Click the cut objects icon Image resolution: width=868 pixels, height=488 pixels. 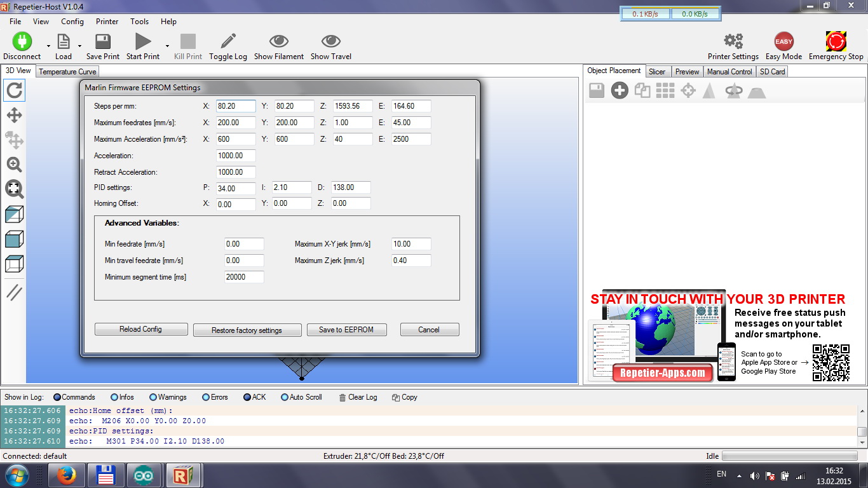coord(756,91)
